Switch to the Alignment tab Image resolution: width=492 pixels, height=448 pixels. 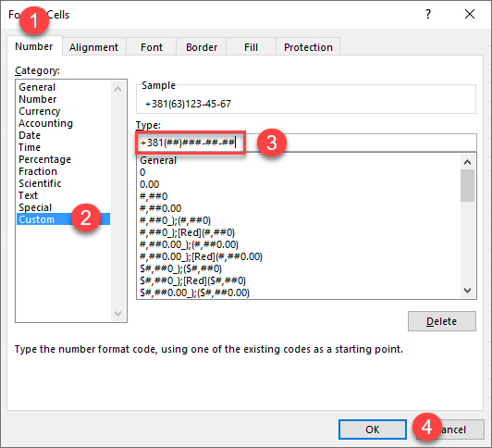click(x=93, y=47)
